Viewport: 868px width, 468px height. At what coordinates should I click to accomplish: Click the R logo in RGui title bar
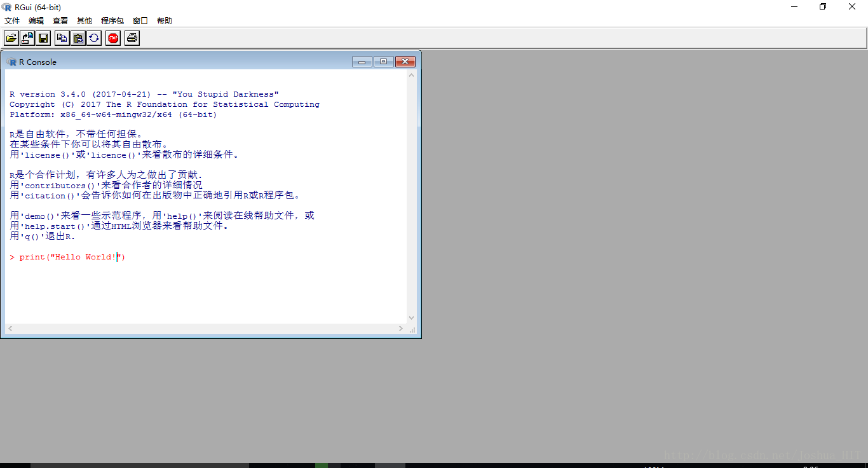tap(7, 7)
